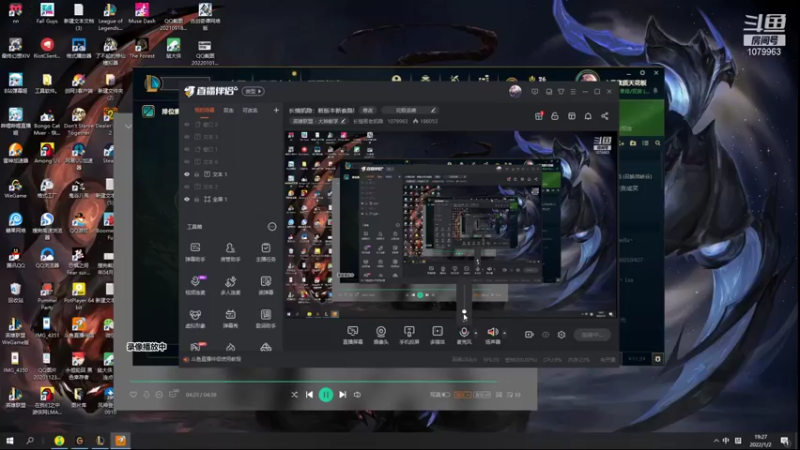Open the message icon in streaming app title bar
Screen dimensions: 800x450
(x=534, y=91)
